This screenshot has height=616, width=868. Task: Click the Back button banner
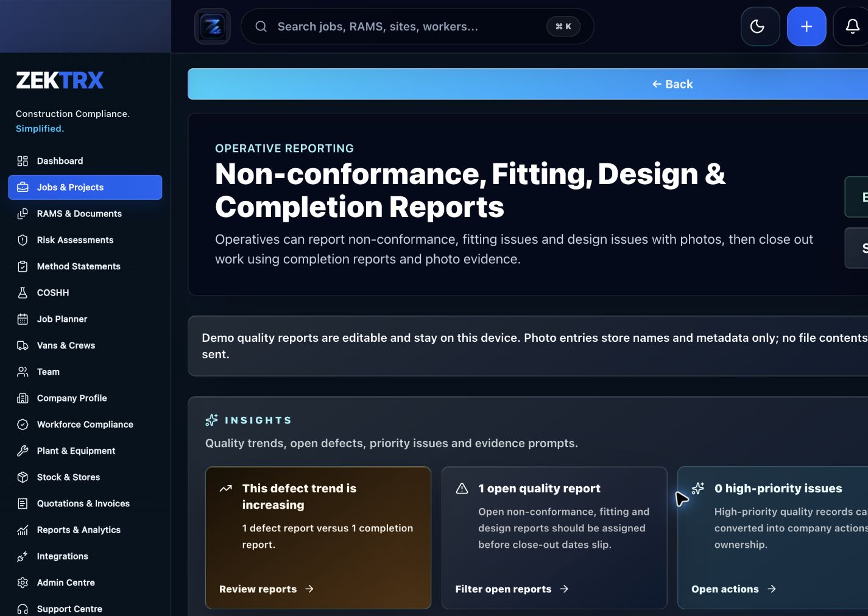click(528, 84)
